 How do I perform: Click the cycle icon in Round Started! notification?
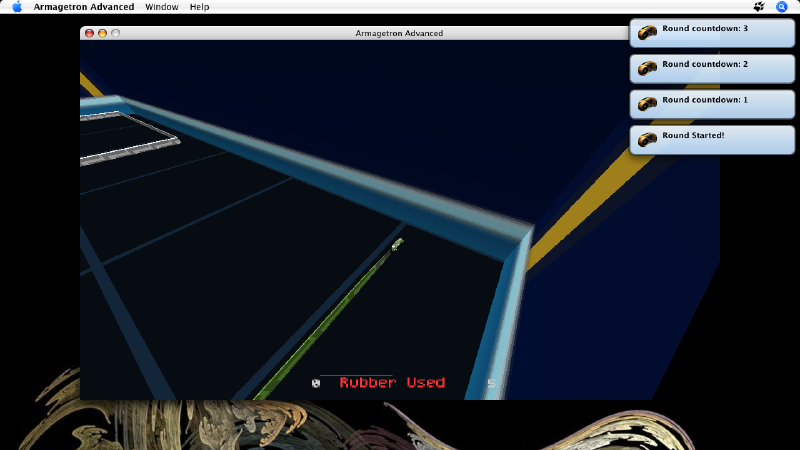tap(647, 139)
